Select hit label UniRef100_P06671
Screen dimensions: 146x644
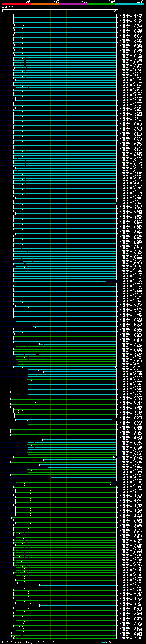(131, 276)
